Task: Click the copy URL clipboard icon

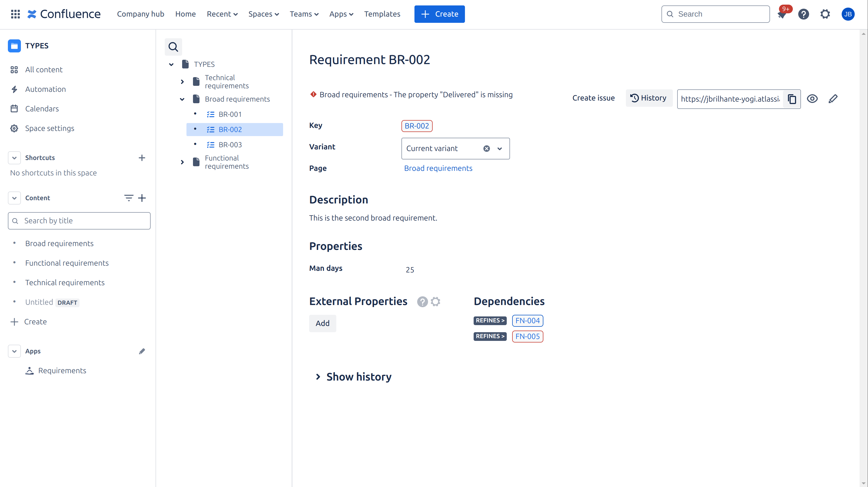Action: (791, 99)
